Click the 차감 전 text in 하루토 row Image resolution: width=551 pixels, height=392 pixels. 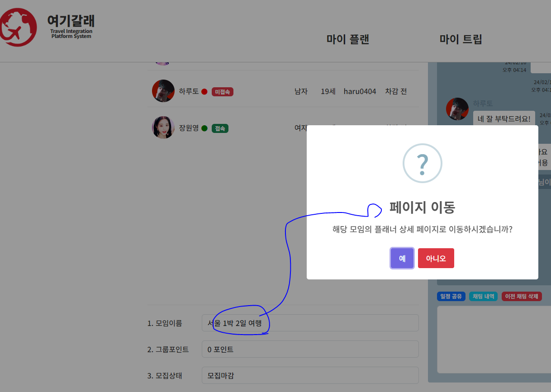click(x=396, y=91)
